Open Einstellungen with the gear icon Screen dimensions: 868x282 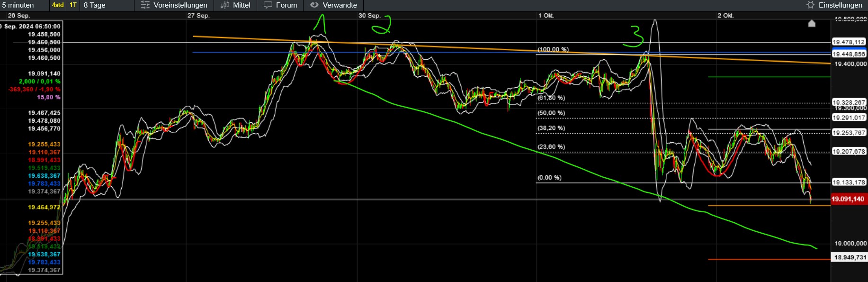(834, 5)
